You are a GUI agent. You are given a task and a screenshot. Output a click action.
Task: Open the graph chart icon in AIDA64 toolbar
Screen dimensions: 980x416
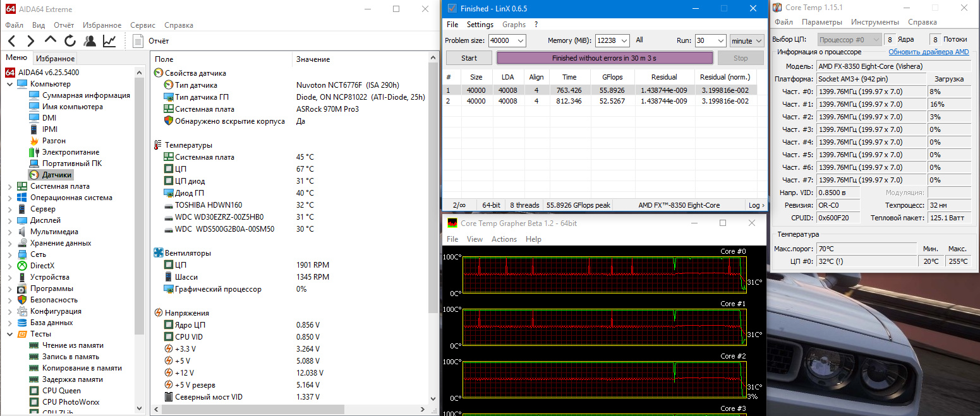coord(109,41)
